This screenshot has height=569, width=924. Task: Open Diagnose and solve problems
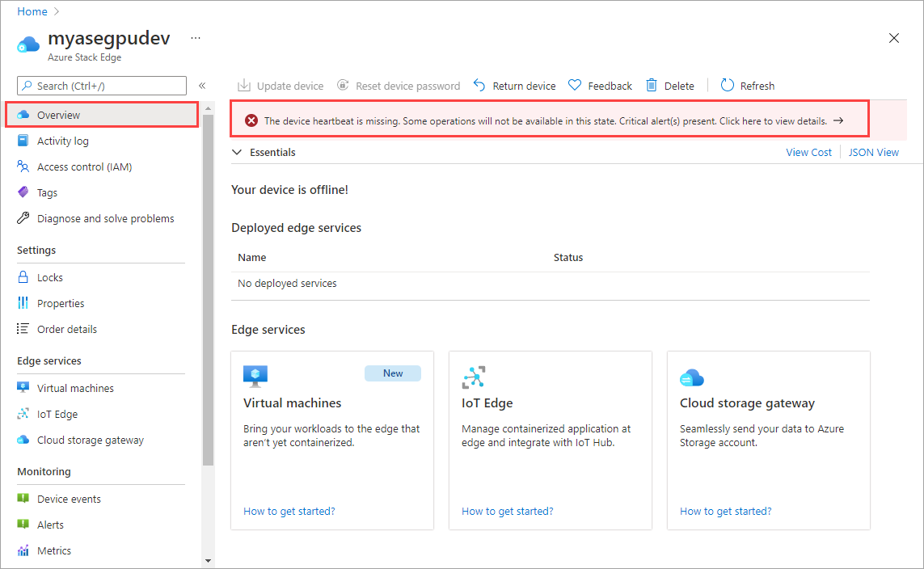pyautogui.click(x=105, y=218)
